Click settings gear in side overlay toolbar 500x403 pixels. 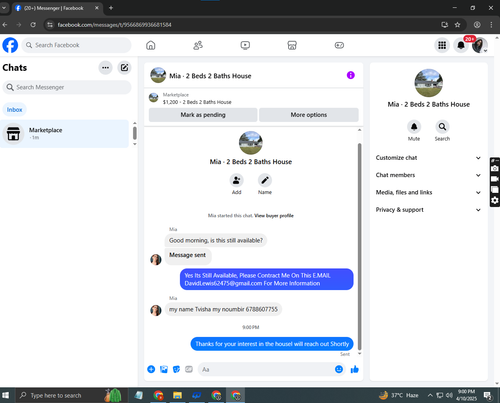point(495,200)
